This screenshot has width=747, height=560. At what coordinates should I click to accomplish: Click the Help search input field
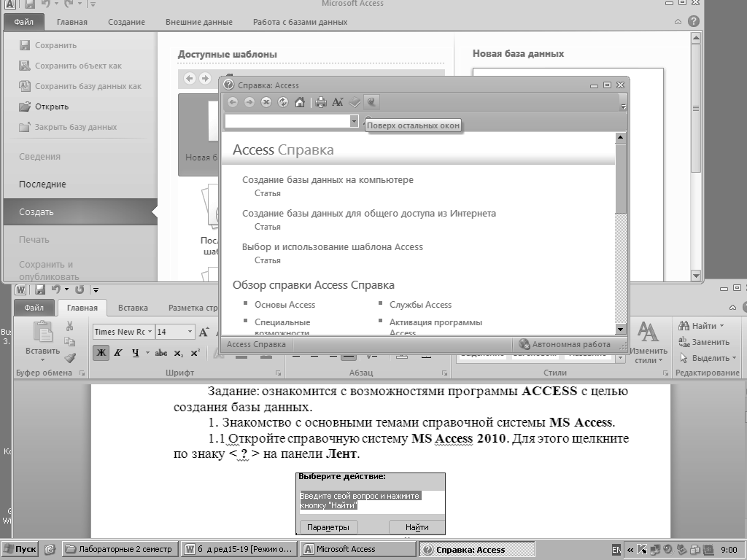pyautogui.click(x=287, y=122)
